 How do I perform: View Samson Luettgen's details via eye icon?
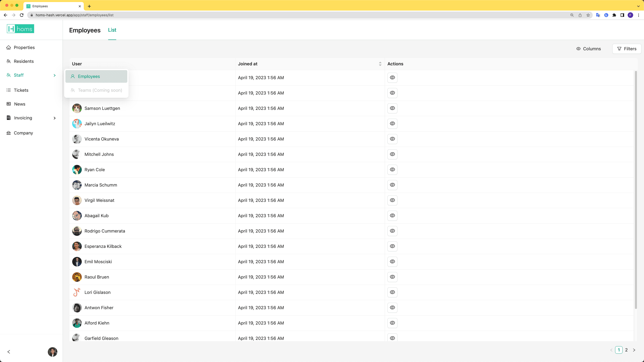click(x=392, y=108)
